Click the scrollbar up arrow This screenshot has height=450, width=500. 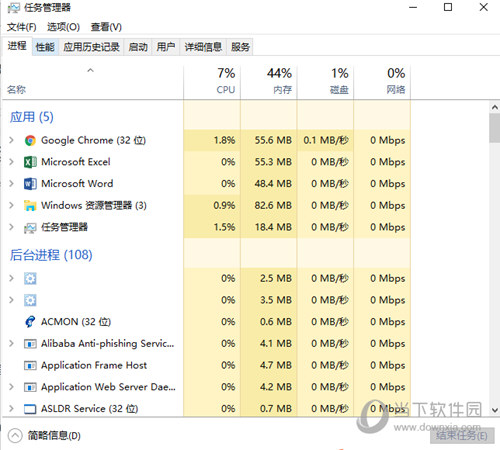pyautogui.click(x=495, y=107)
